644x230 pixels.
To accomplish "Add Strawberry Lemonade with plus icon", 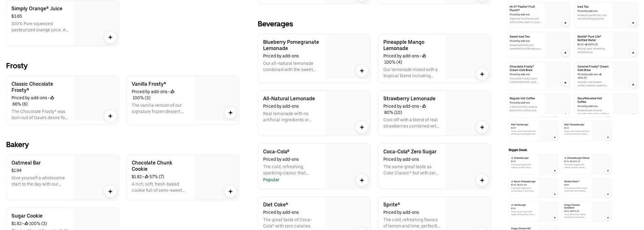I will click(x=482, y=127).
